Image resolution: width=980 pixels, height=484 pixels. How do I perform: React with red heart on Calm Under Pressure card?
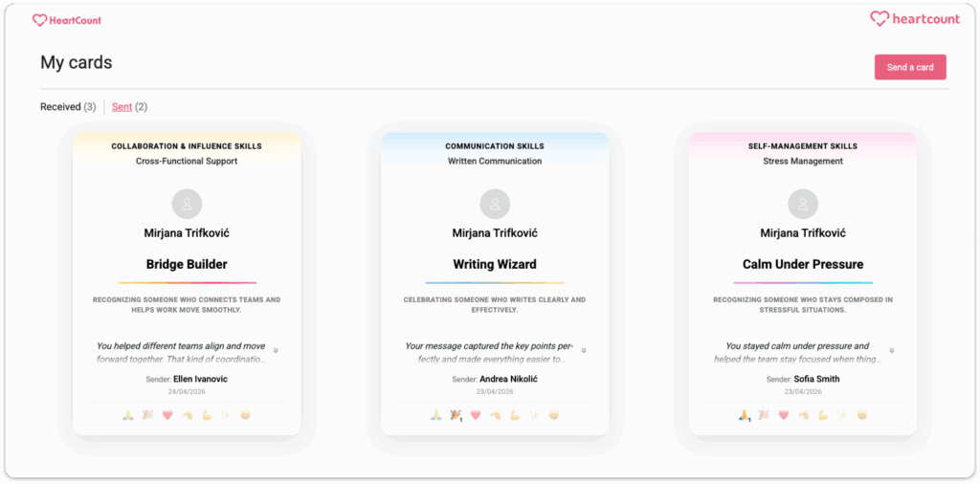coord(783,415)
